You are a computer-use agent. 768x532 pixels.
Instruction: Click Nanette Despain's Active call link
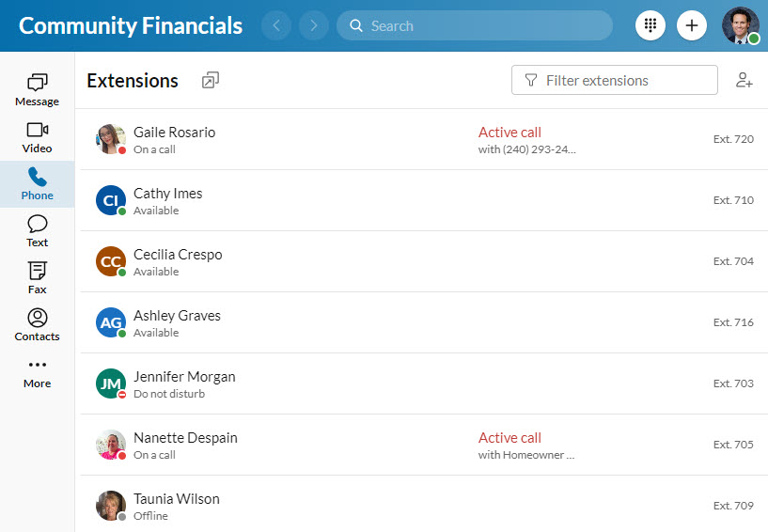[x=509, y=438]
